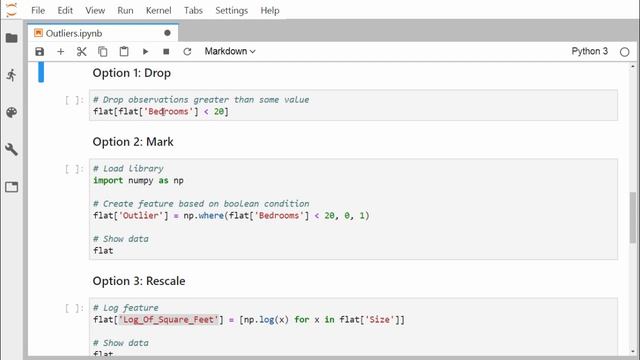This screenshot has width=640, height=360.
Task: Open the Edit menu
Action: [65, 10]
